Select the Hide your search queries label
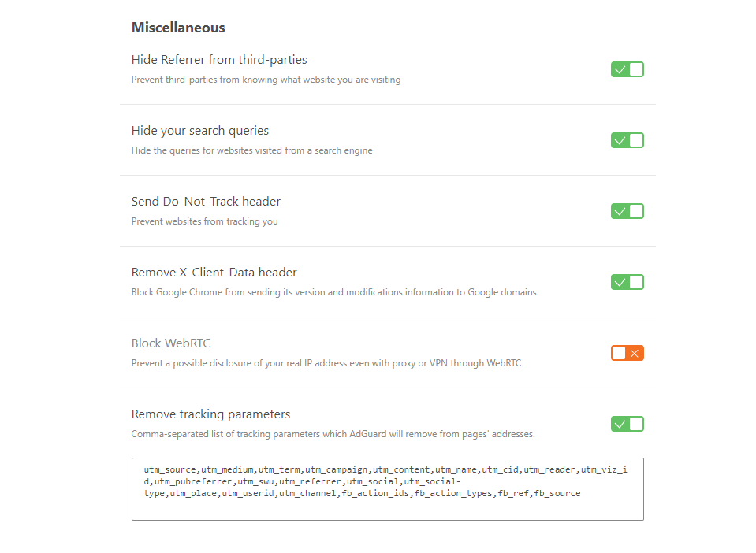Viewport: 756px width, 553px height. (200, 131)
